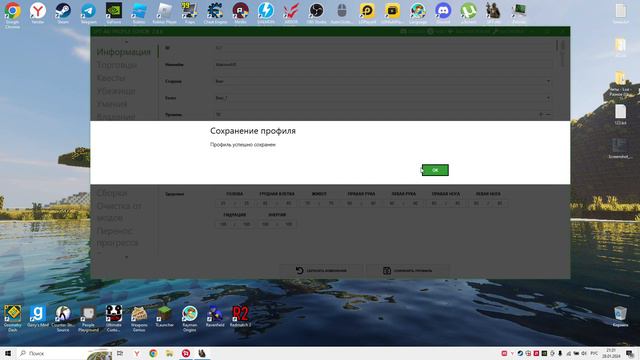This screenshot has width=640, height=360.
Task: Launch Steam from the desktop
Action: [x=63, y=13]
